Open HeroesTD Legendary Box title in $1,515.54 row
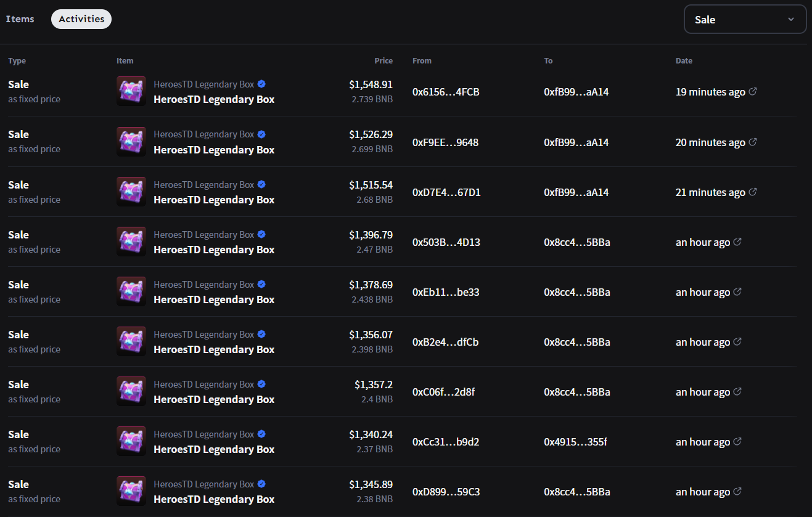 (214, 200)
